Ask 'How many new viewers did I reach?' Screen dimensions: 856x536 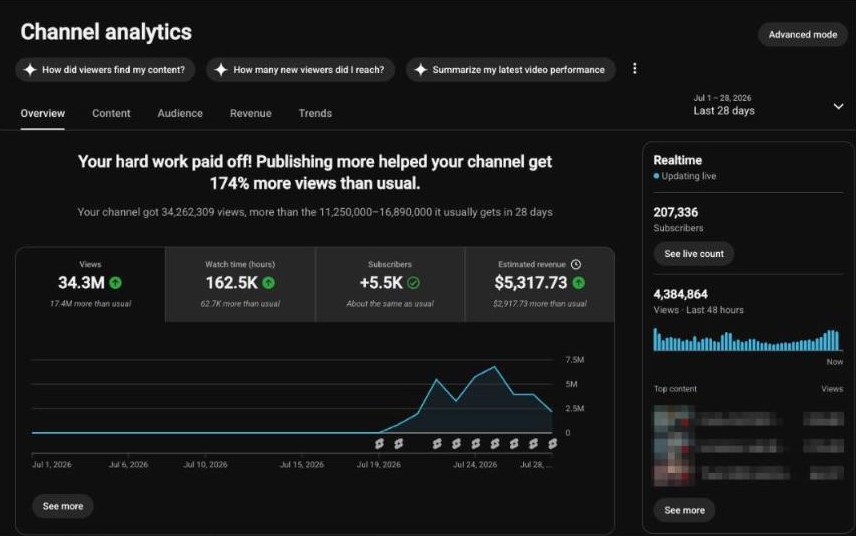301,70
